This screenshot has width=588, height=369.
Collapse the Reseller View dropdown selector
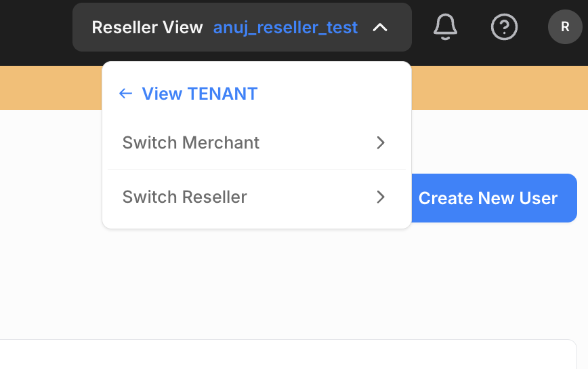tap(243, 27)
